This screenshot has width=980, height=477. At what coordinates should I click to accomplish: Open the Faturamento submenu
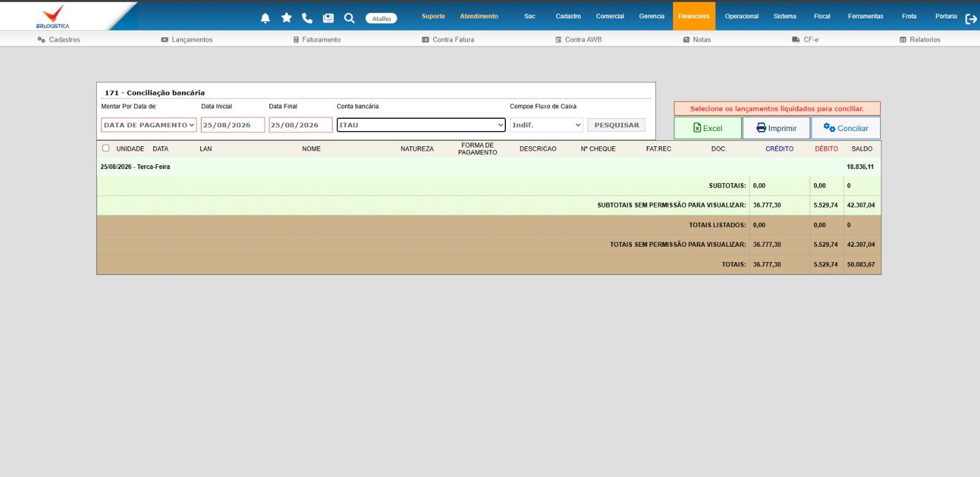click(x=317, y=40)
